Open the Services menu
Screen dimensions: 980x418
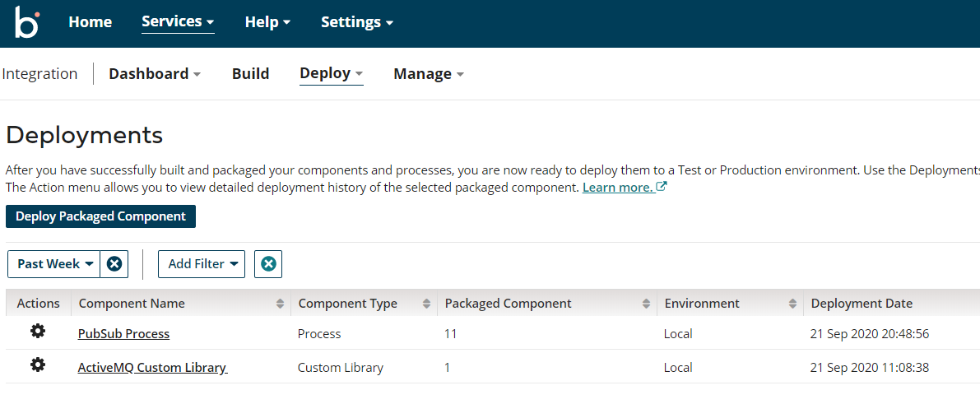click(x=178, y=22)
